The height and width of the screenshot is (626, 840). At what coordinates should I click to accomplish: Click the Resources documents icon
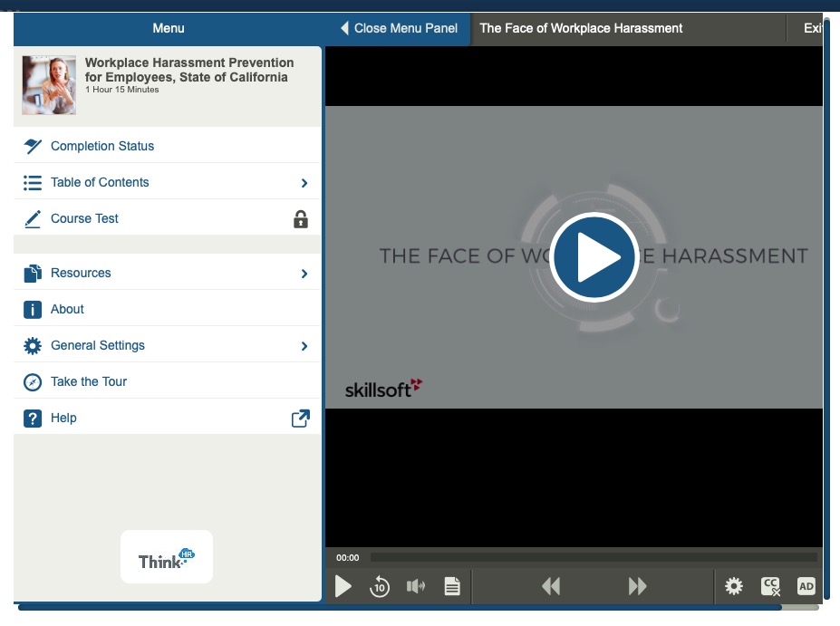(32, 273)
